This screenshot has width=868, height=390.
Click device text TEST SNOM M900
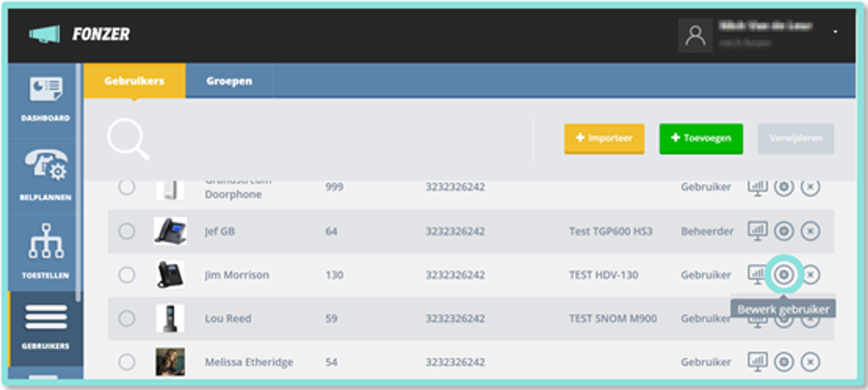coord(612,319)
